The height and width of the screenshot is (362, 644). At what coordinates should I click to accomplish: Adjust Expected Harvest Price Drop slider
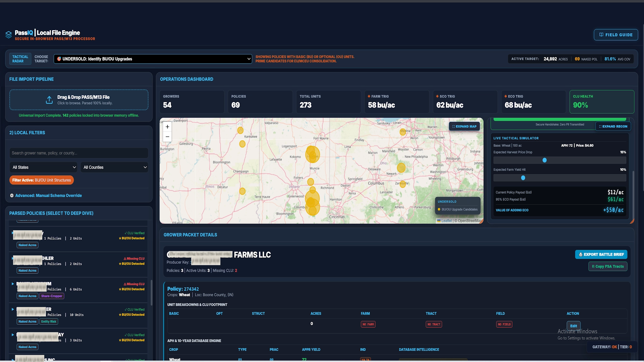point(559,161)
